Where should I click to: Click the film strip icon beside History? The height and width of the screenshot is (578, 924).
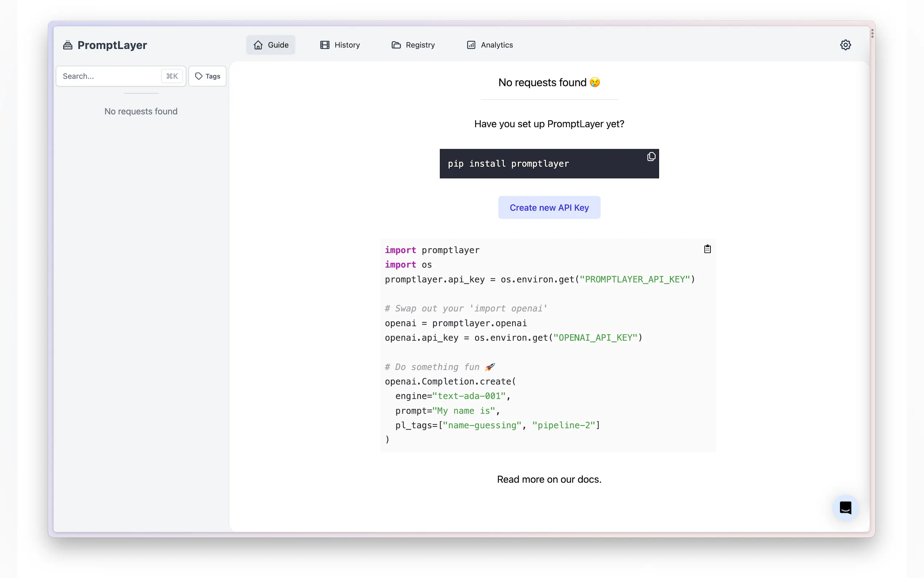click(x=325, y=45)
